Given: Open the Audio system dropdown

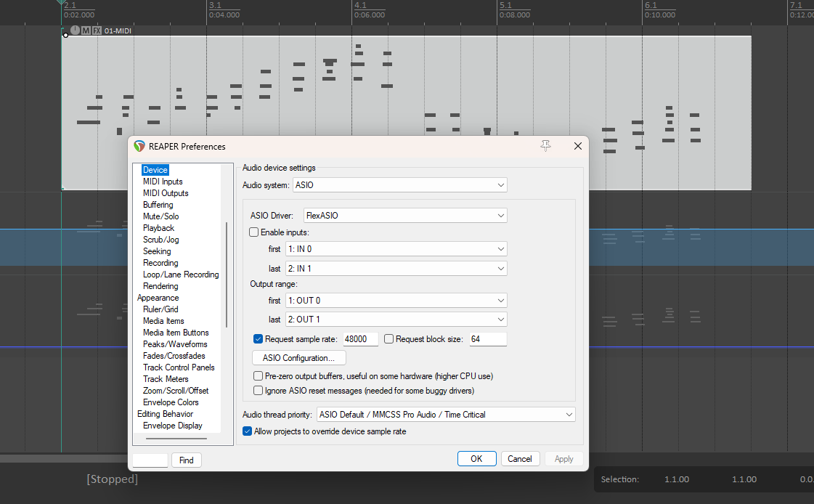Looking at the screenshot, I should click(399, 185).
